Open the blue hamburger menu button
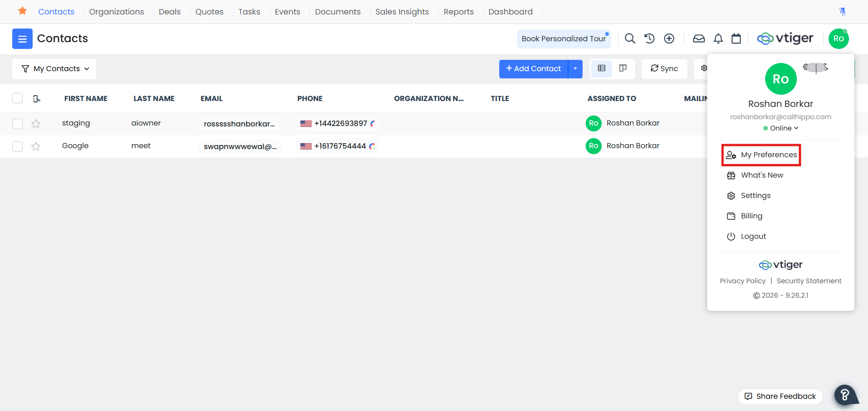The height and width of the screenshot is (411, 868). 22,39
